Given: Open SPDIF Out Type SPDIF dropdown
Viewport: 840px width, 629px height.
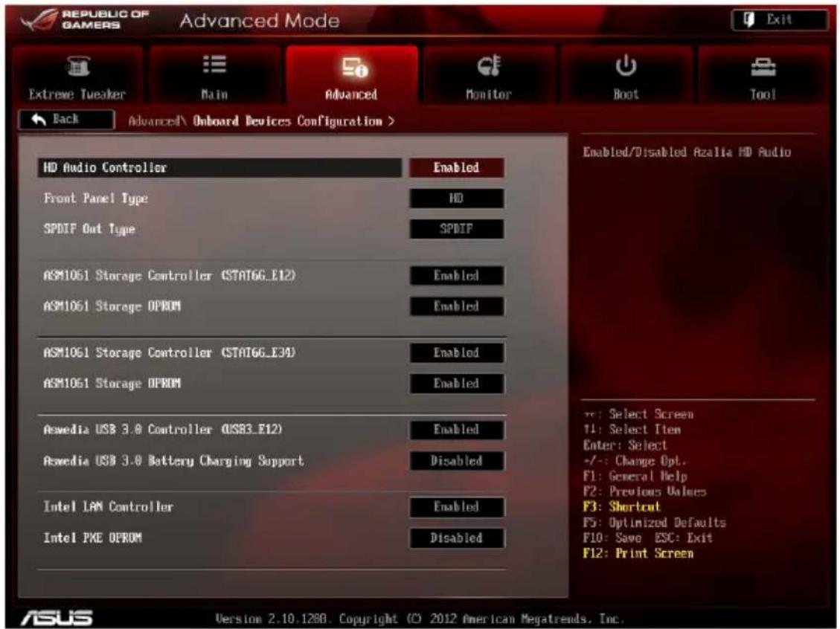Looking at the screenshot, I should 456,228.
